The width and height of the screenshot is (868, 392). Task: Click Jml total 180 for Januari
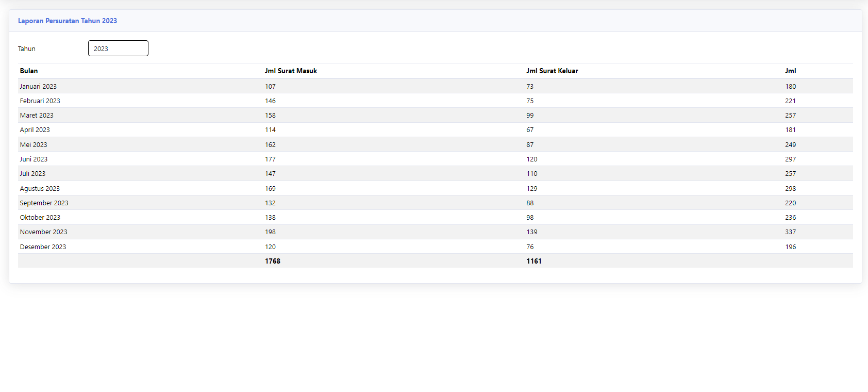coord(791,87)
